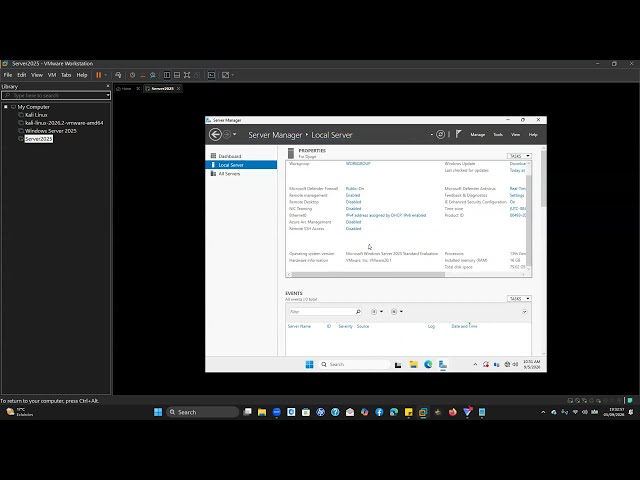The image size is (640, 480).
Task: Open the VMware VM menu
Action: [52, 75]
